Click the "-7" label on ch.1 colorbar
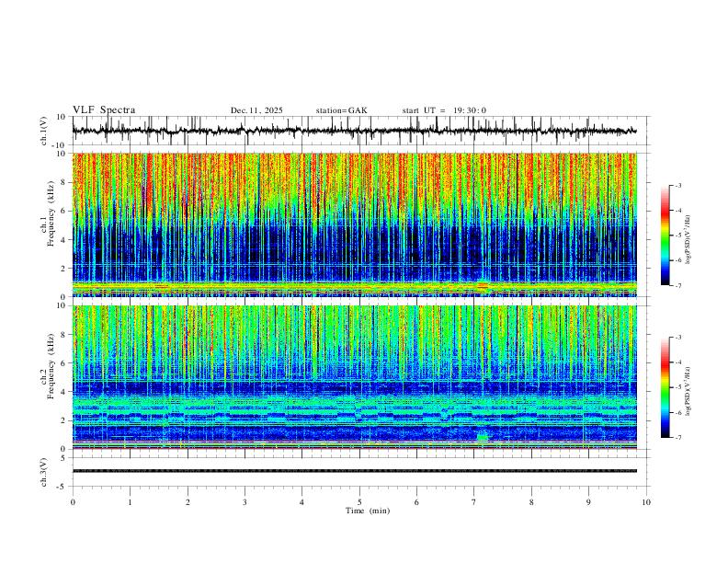 coord(678,285)
